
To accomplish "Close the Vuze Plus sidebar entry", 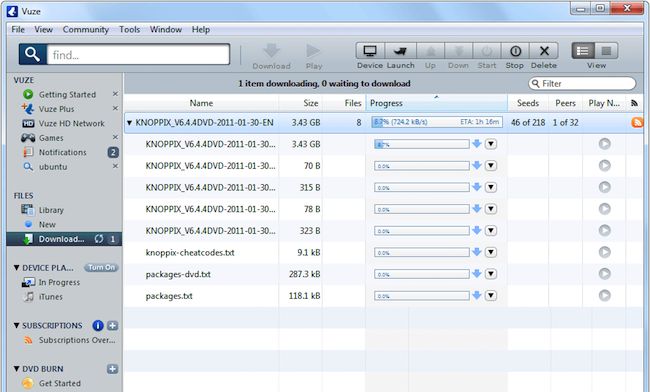I will click(115, 108).
